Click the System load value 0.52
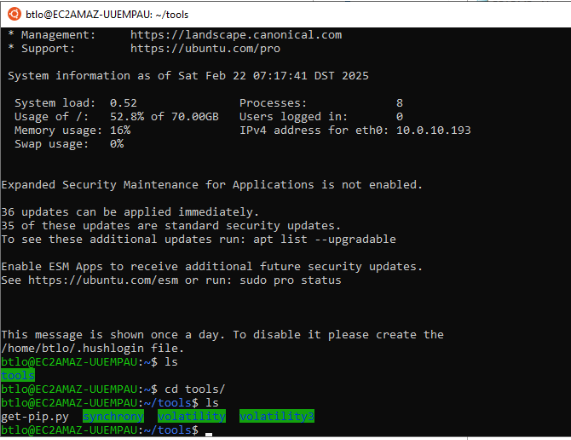The width and height of the screenshot is (571, 440). tap(123, 103)
